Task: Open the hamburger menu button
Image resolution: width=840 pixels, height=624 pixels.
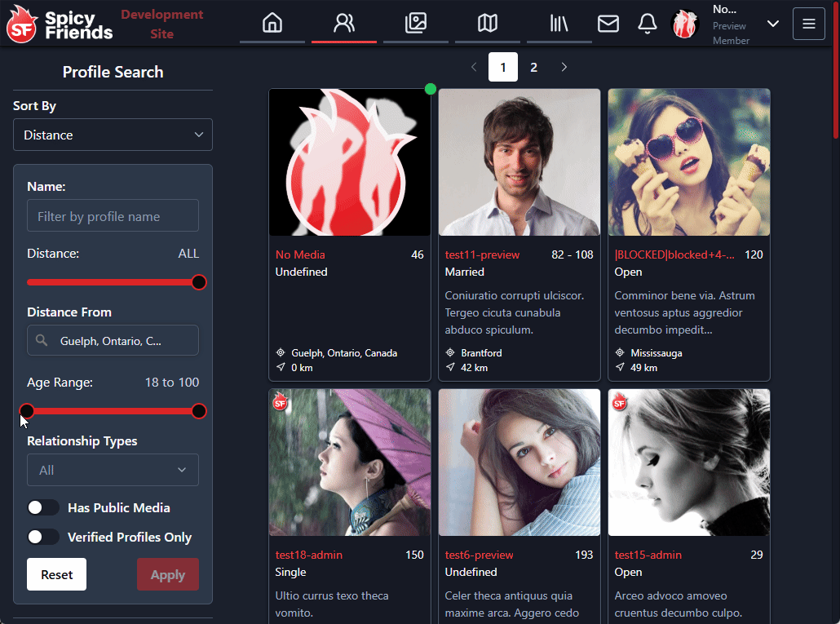Action: click(809, 24)
